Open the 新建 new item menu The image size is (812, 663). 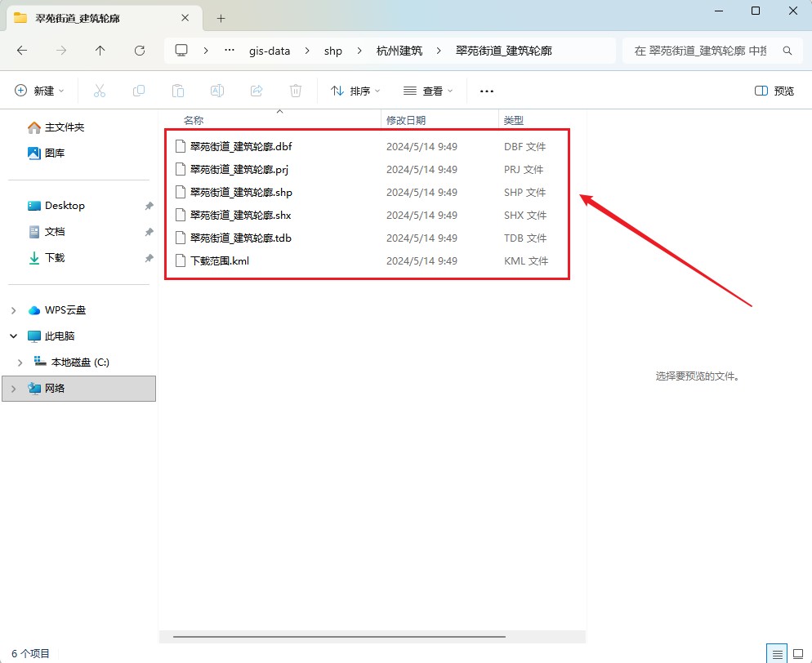(x=39, y=91)
